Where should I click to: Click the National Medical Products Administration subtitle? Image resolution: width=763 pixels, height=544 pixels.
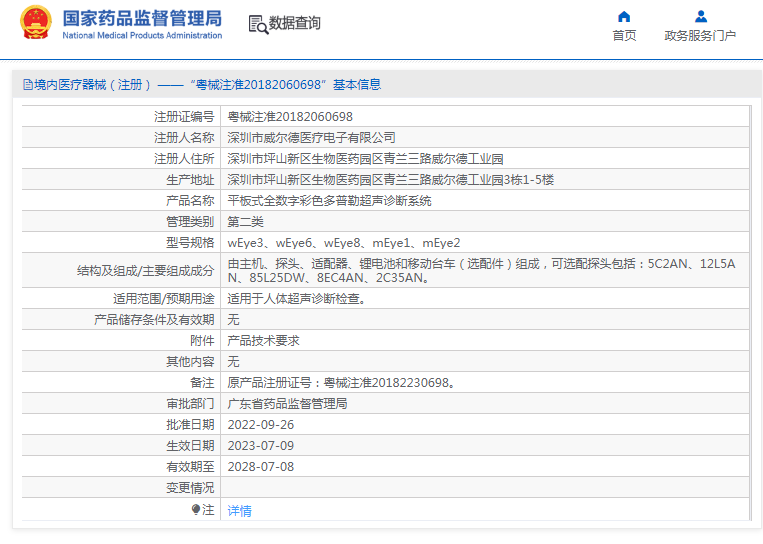point(142,36)
